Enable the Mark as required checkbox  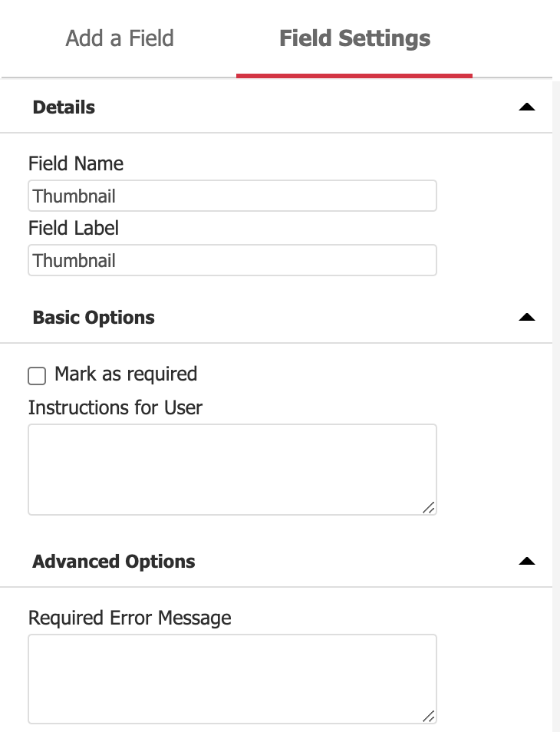[37, 375]
